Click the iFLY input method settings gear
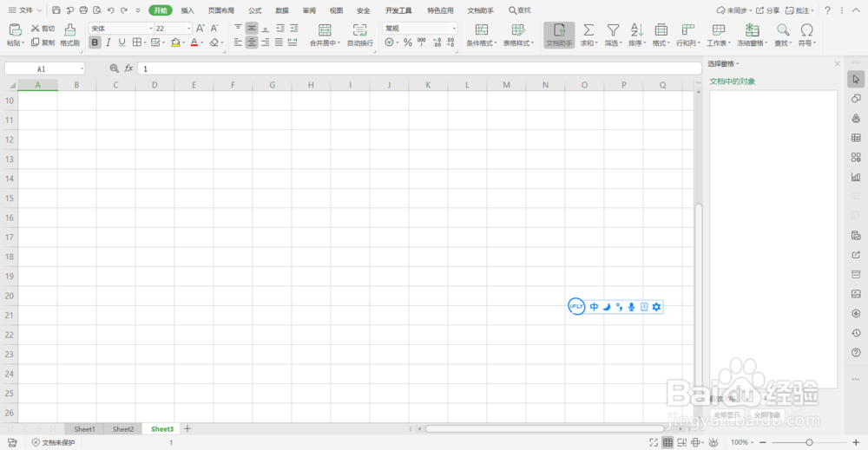The width and height of the screenshot is (868, 450). coord(656,307)
